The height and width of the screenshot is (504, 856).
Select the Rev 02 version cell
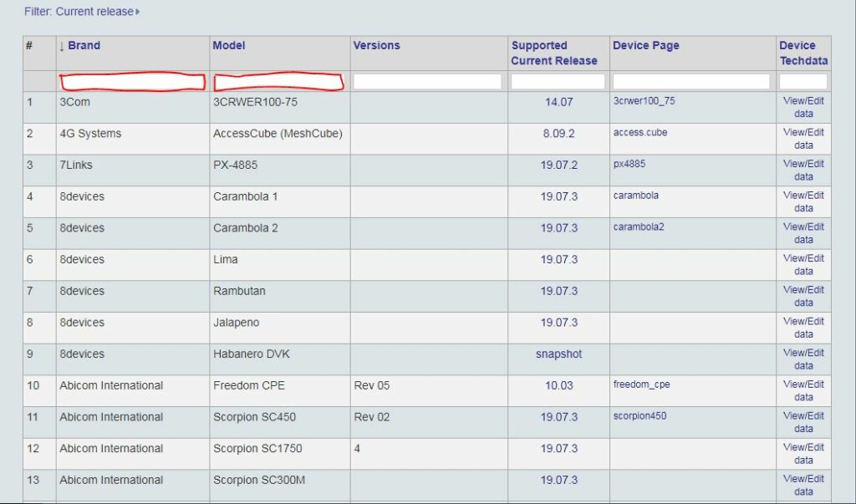[x=429, y=423]
